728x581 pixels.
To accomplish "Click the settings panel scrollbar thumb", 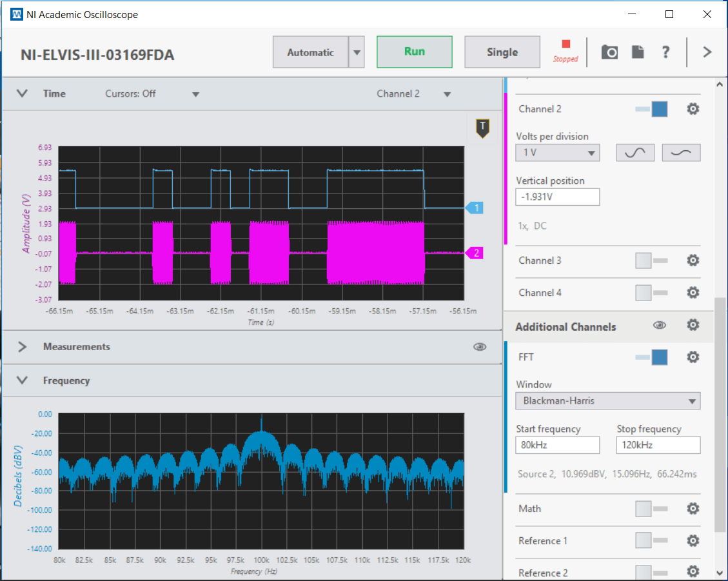I will [720, 414].
